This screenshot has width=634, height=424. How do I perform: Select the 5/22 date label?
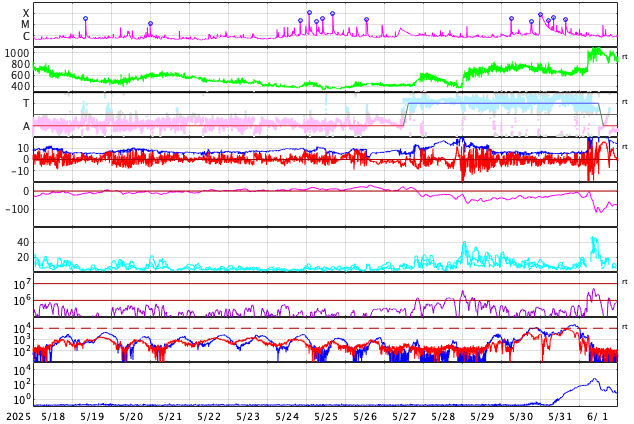click(x=209, y=417)
